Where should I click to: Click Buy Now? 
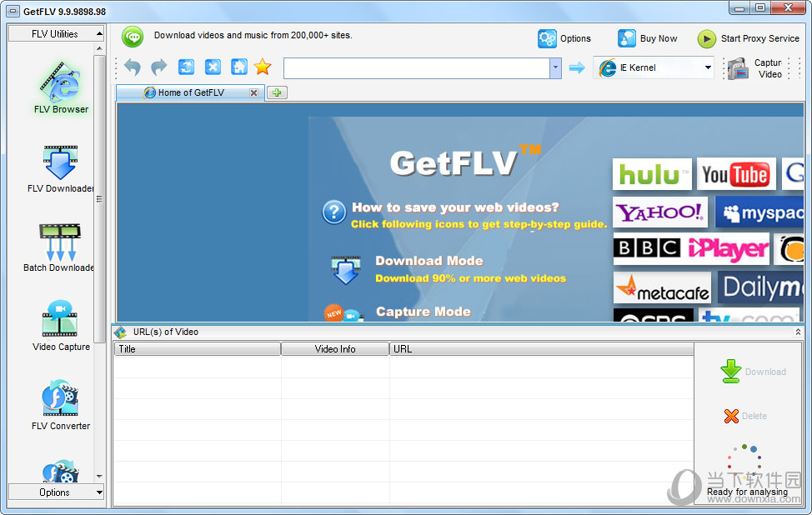click(647, 38)
